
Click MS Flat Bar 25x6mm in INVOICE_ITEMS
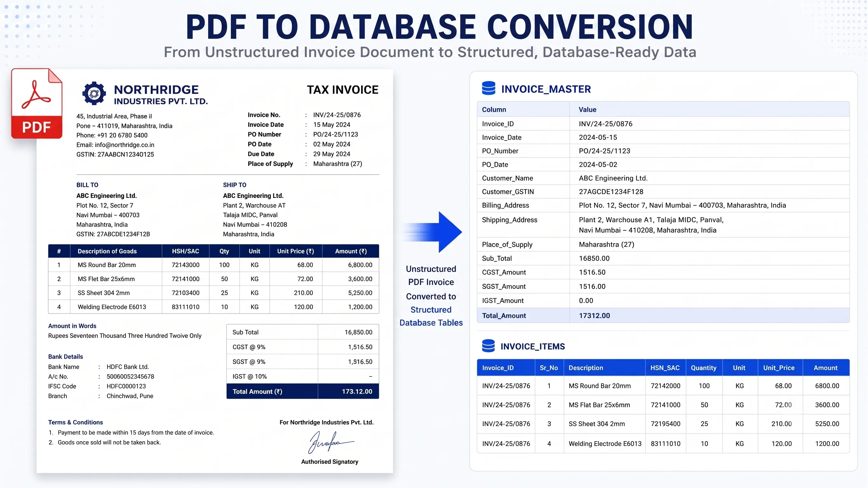click(x=599, y=405)
